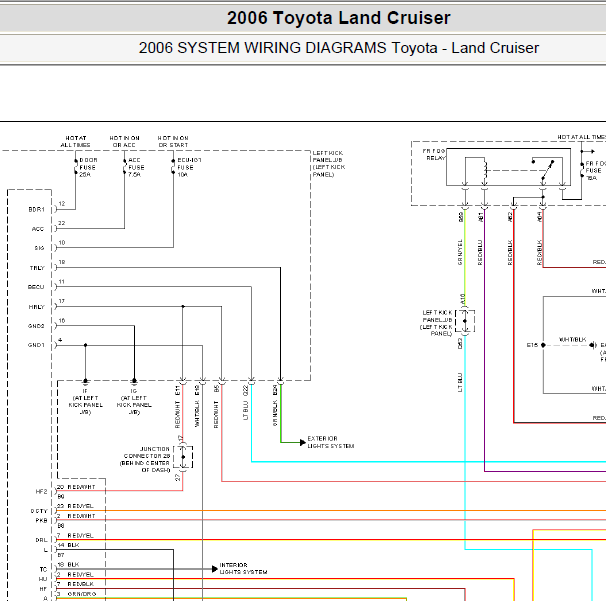Select the TRLY terminal label
Screen dimensions: 606x601
(37, 268)
